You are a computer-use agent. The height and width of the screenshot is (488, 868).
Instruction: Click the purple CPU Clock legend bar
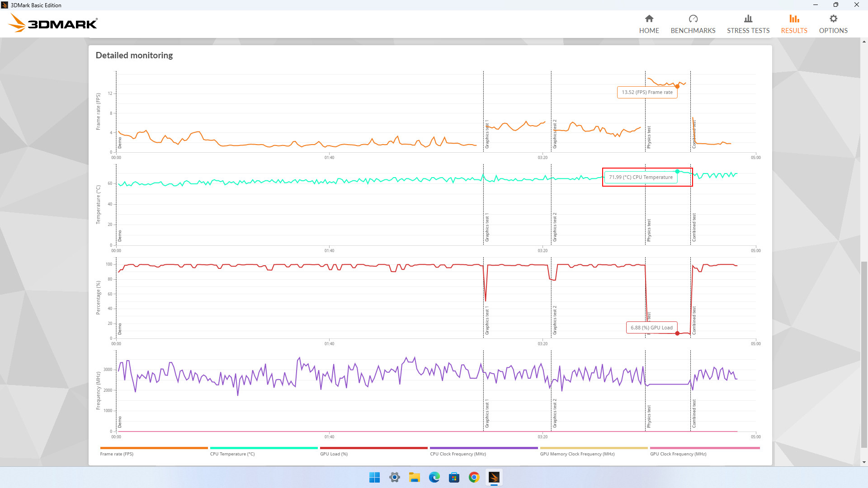tap(483, 448)
